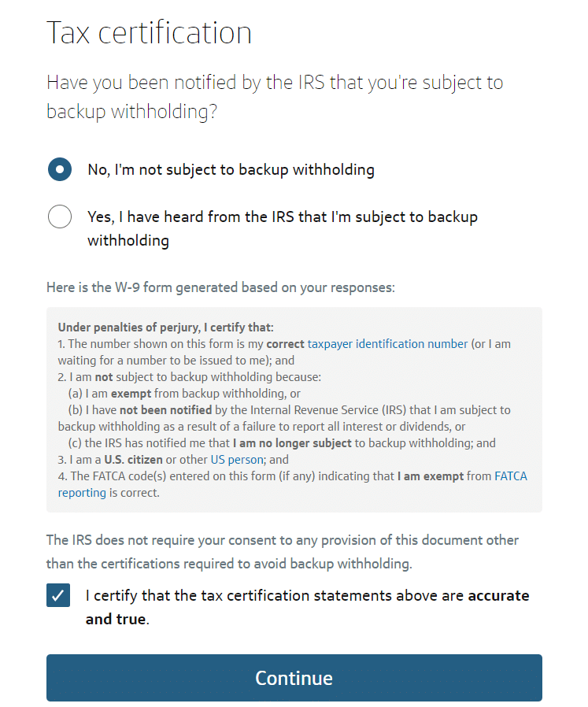This screenshot has width=588, height=707.
Task: Click the Tax certification heading
Action: [x=150, y=33]
